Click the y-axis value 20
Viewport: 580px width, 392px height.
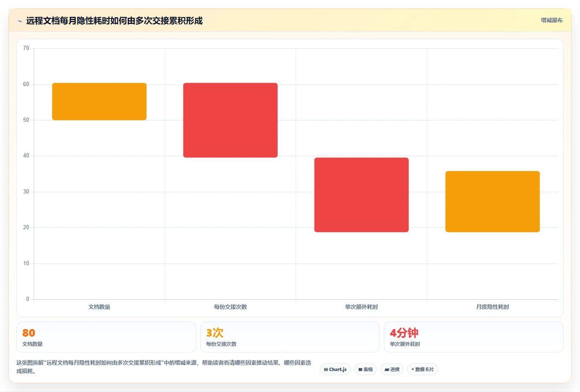pyautogui.click(x=26, y=227)
